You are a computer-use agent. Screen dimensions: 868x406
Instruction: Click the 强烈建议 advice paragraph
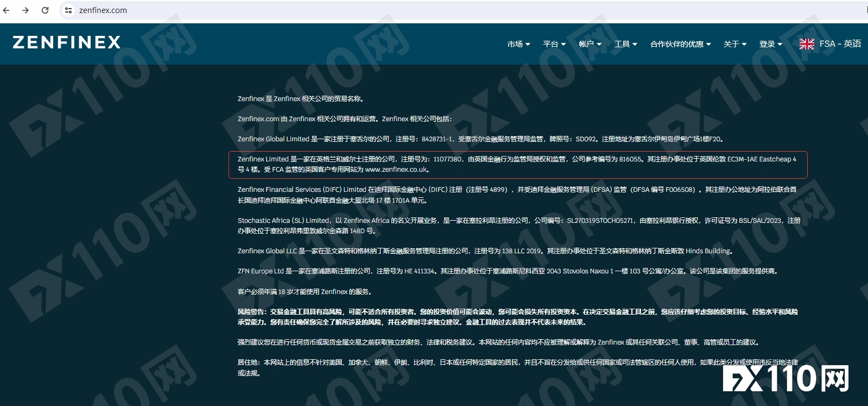500,342
